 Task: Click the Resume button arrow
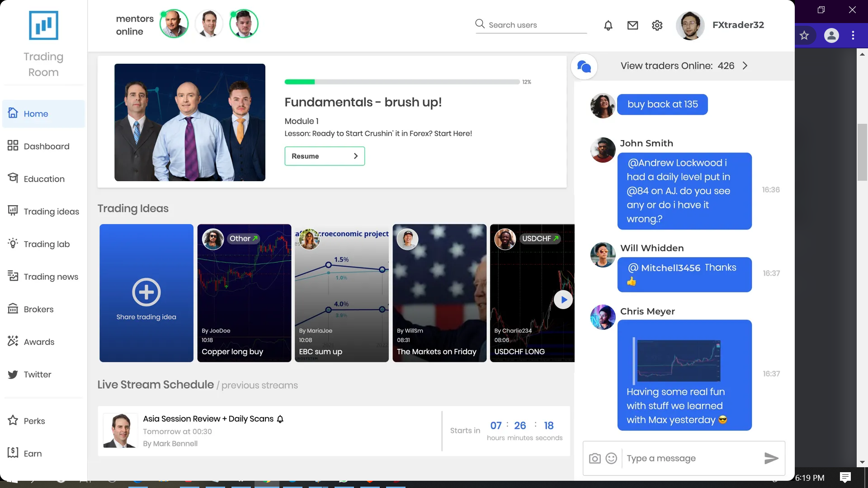tap(356, 156)
